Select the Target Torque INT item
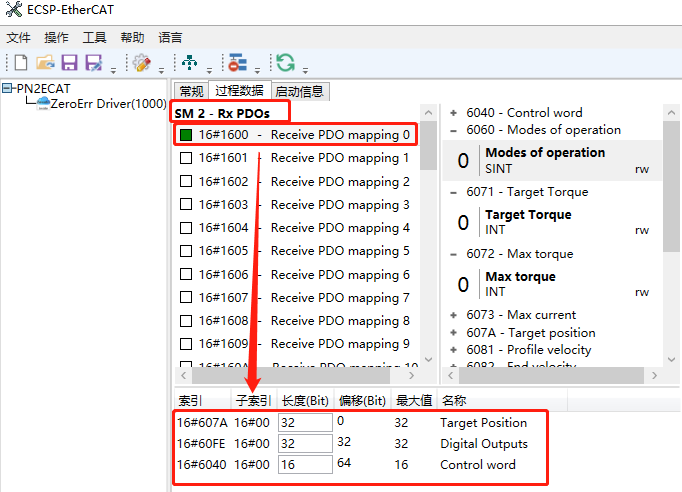 pyautogui.click(x=552, y=222)
